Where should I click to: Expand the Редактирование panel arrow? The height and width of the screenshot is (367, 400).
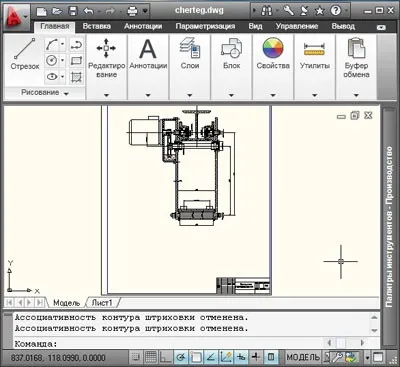tap(106, 95)
